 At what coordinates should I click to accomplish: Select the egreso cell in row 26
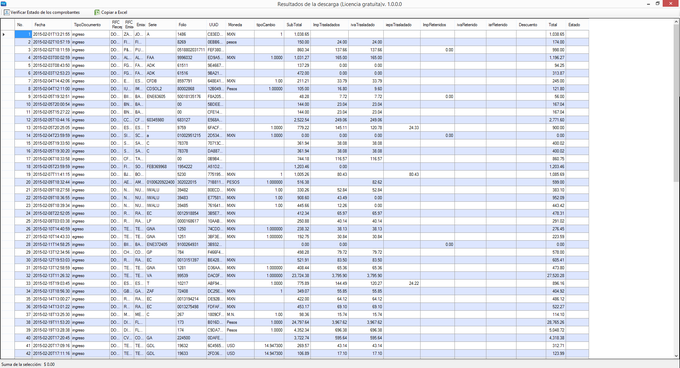[x=90, y=229]
